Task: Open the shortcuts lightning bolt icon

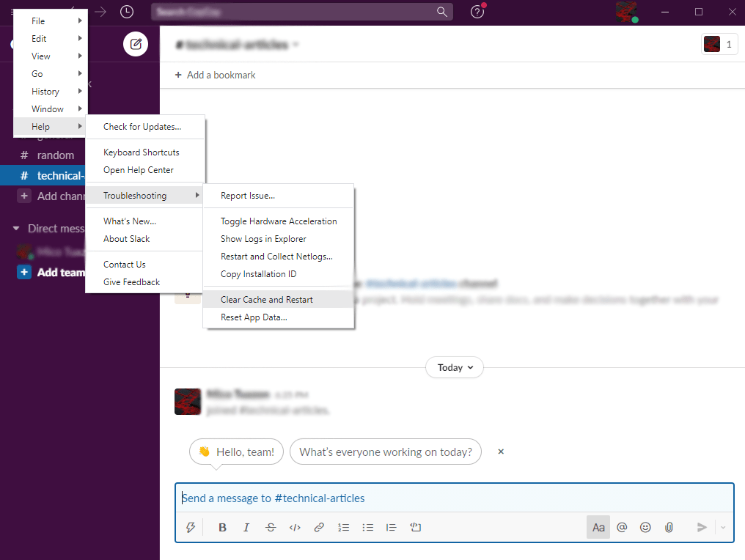Action: [x=191, y=527]
